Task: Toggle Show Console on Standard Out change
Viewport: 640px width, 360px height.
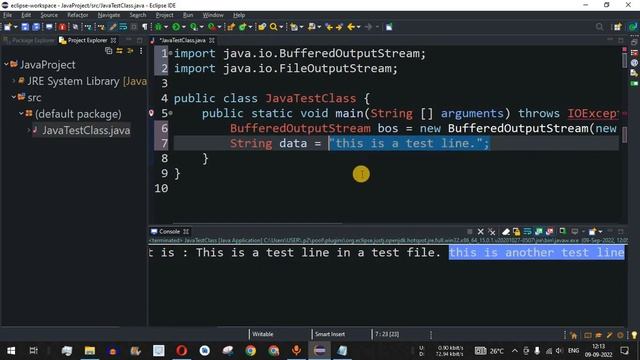Action: pyautogui.click(x=538, y=232)
